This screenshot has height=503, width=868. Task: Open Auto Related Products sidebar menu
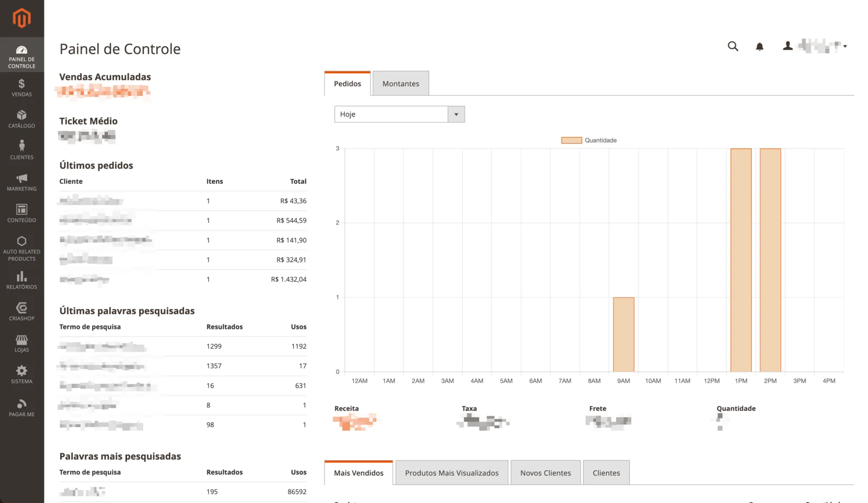tap(22, 248)
